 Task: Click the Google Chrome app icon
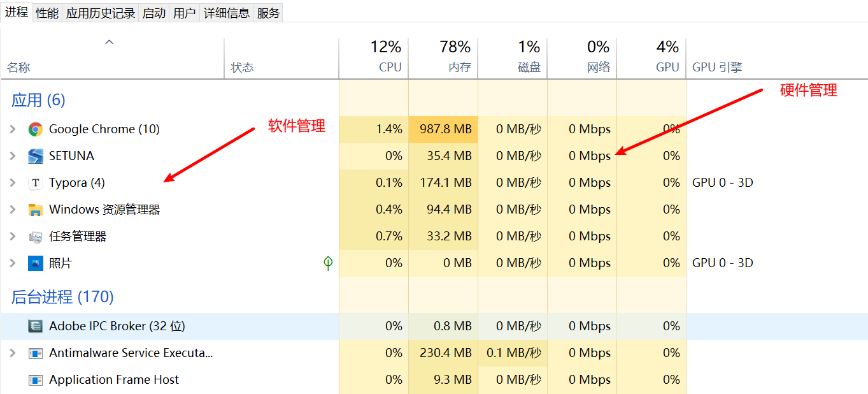[x=35, y=129]
